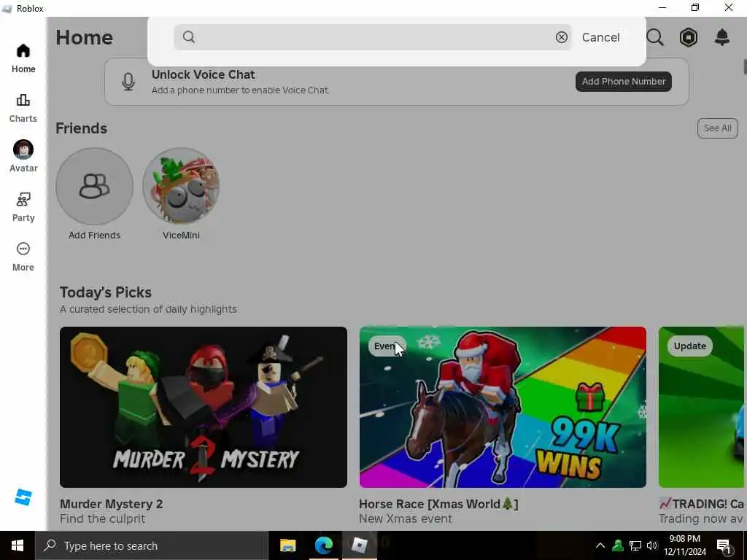747x560 pixels.
Task: Open the More menu in sidebar
Action: pos(23,257)
